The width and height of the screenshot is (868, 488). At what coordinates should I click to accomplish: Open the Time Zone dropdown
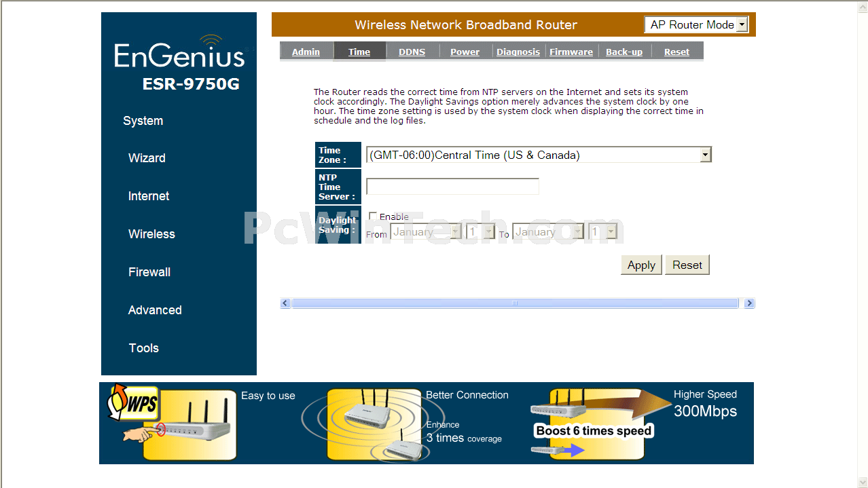pos(539,155)
